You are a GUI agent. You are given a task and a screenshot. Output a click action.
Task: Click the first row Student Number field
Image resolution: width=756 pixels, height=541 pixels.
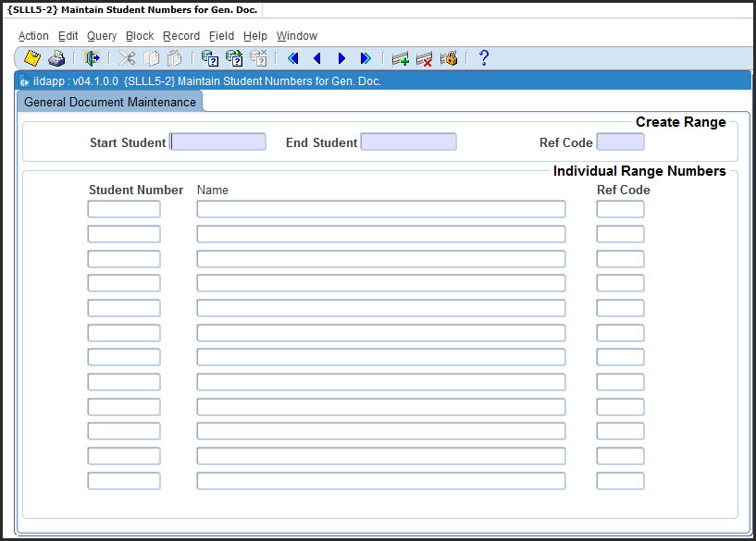[124, 209]
